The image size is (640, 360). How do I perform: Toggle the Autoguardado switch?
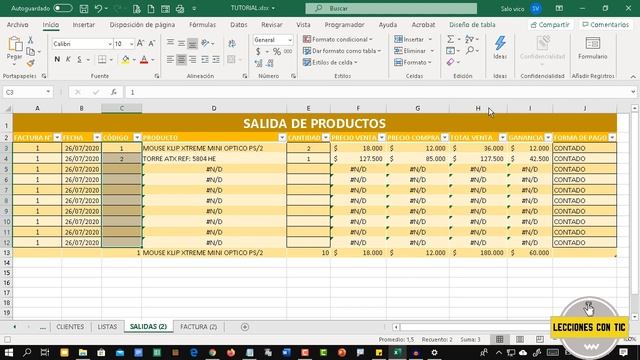tap(62, 8)
